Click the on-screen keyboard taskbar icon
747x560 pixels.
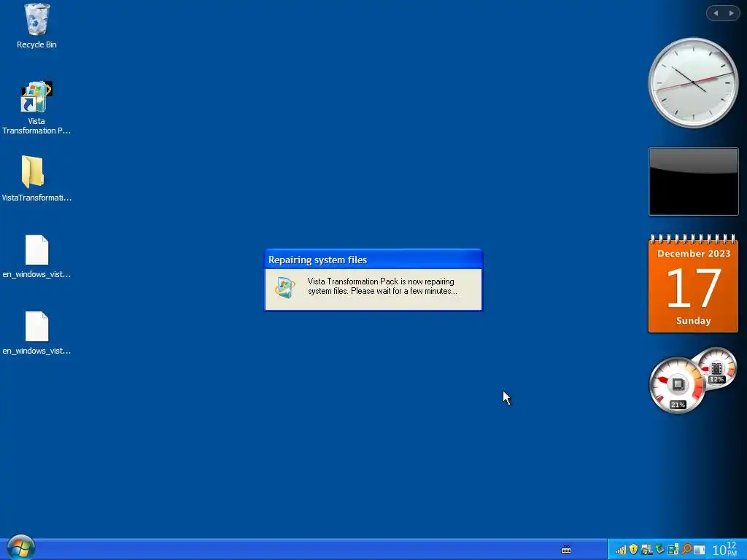click(x=566, y=550)
